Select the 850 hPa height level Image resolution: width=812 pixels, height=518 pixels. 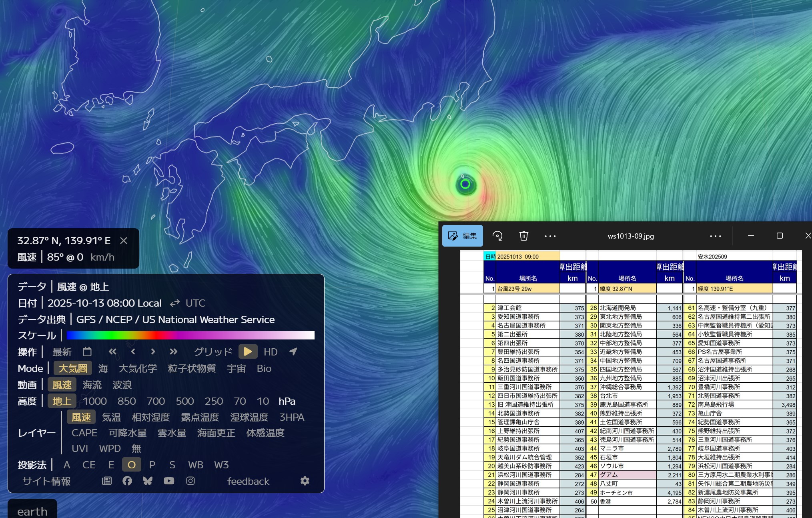[x=126, y=401]
